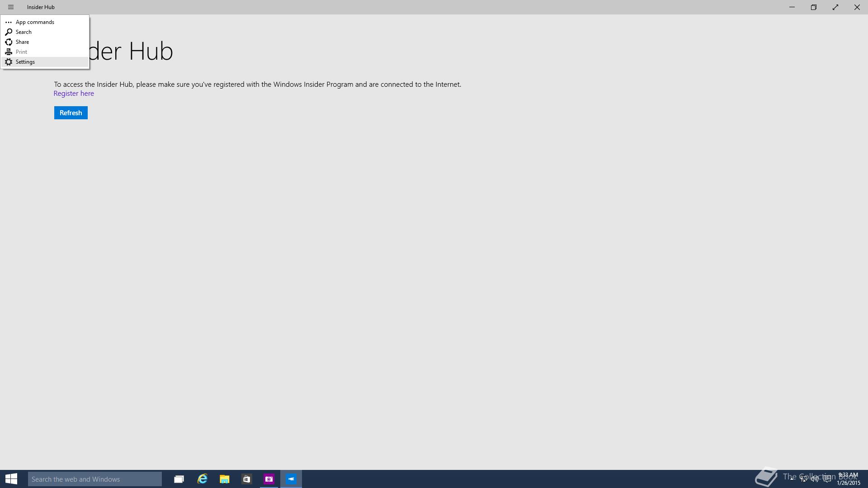Open the volume control in system tray
Viewport: 868px width, 488px height.
pos(815,479)
